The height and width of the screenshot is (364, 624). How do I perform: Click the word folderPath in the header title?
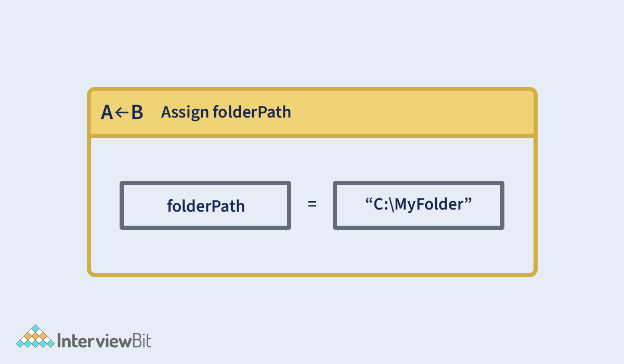[x=252, y=112]
